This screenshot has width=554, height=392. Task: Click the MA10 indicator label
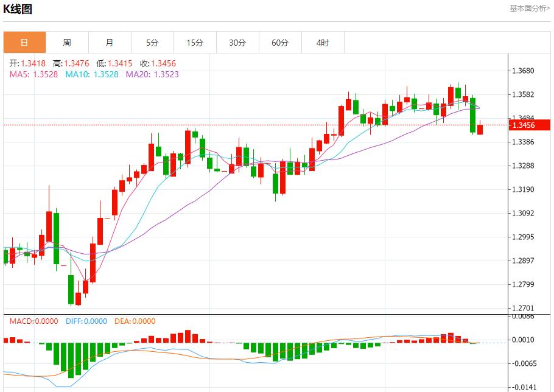(x=92, y=74)
